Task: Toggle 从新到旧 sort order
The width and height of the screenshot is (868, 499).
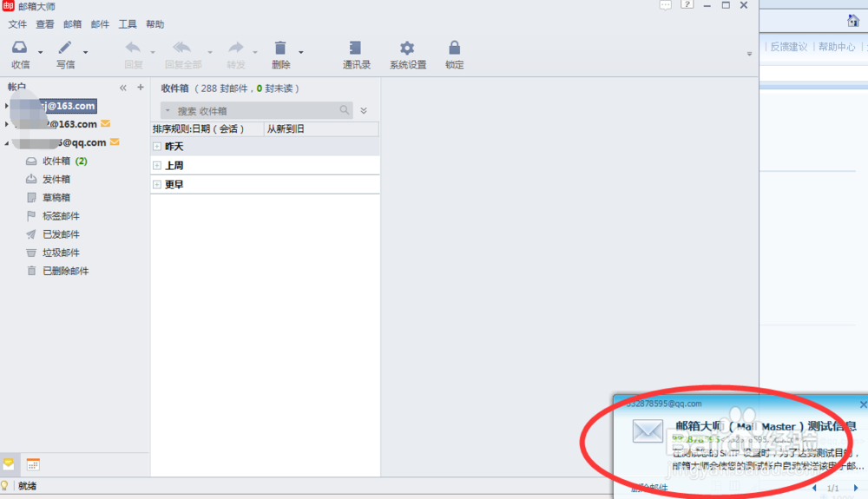Action: pos(321,129)
